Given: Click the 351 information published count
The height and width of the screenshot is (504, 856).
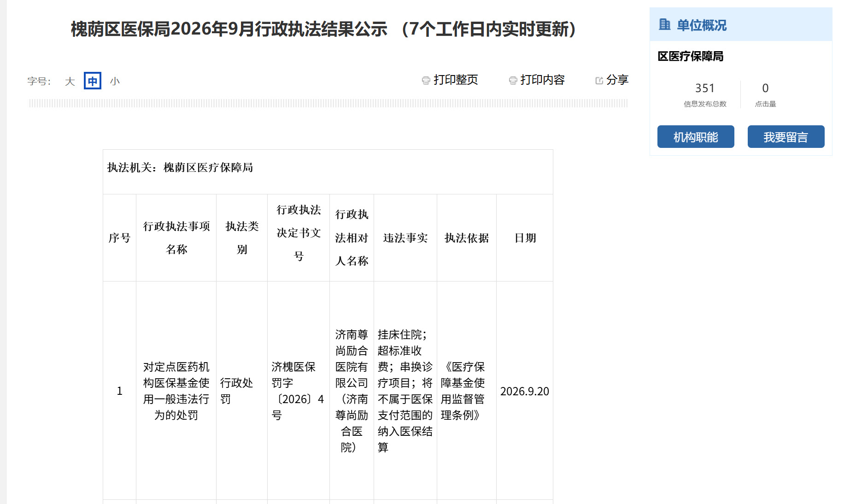Looking at the screenshot, I should pyautogui.click(x=705, y=88).
